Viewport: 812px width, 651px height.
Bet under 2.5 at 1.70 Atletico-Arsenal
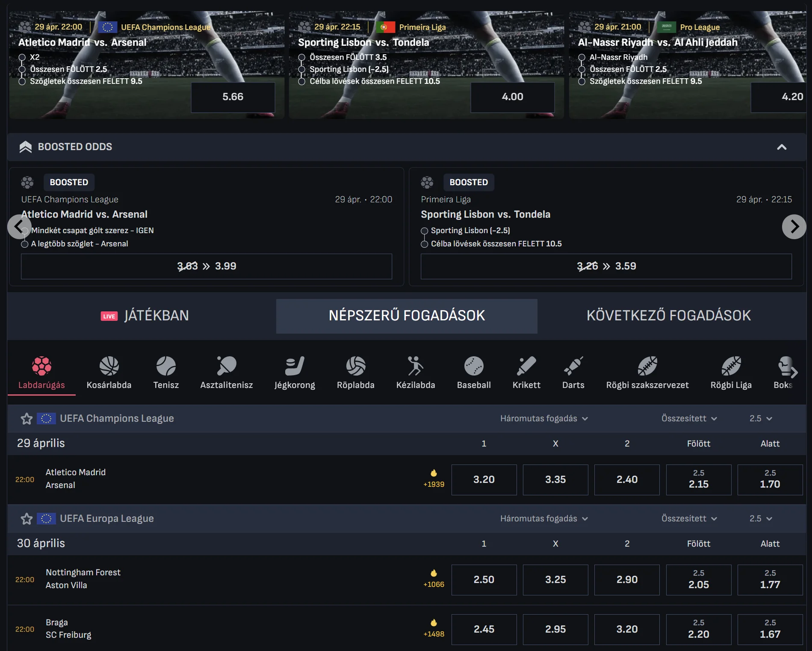point(770,479)
